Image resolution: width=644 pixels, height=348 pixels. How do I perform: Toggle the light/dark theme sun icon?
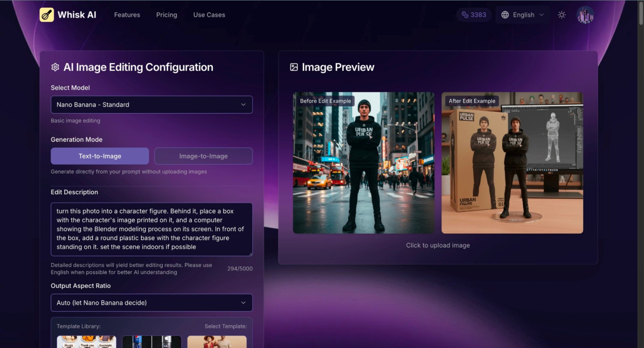coord(561,15)
